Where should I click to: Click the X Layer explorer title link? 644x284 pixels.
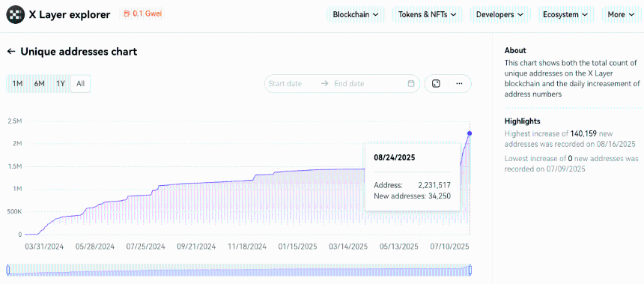point(70,15)
